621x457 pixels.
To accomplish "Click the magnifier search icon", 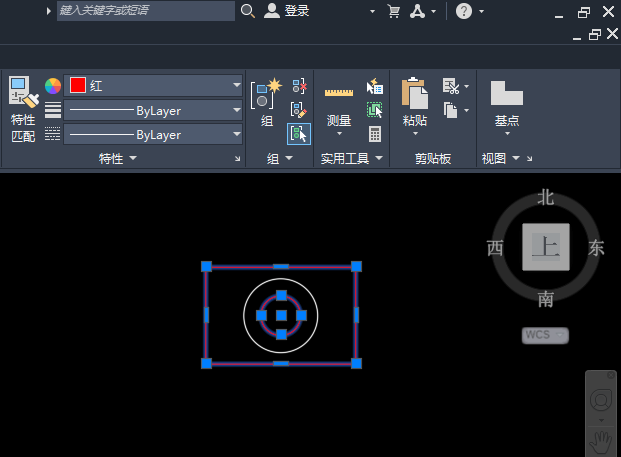I will click(248, 11).
